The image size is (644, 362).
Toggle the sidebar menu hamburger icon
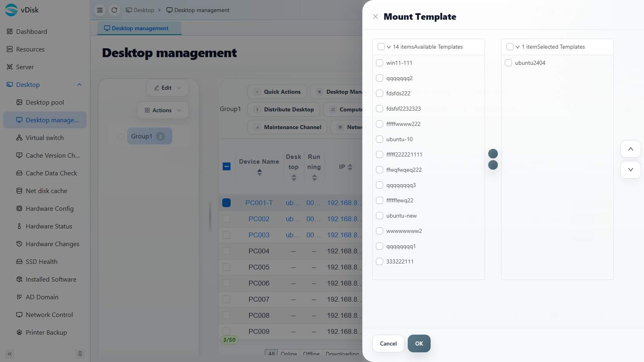pyautogui.click(x=100, y=10)
